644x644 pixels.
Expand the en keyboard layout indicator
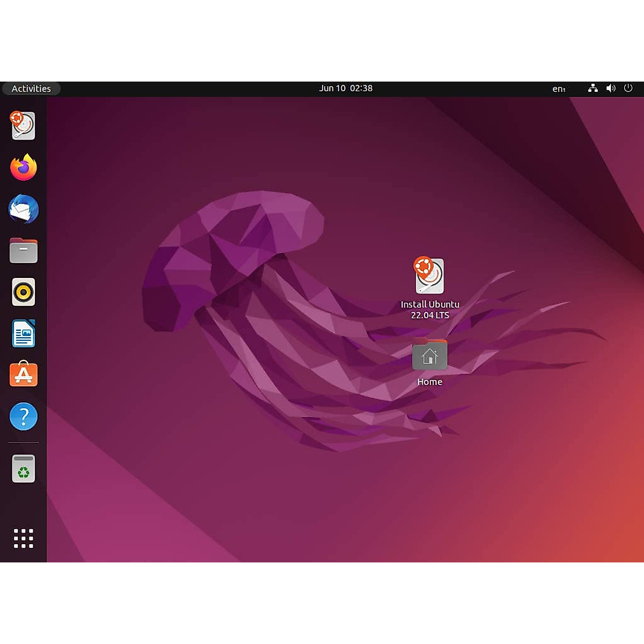[x=559, y=89]
